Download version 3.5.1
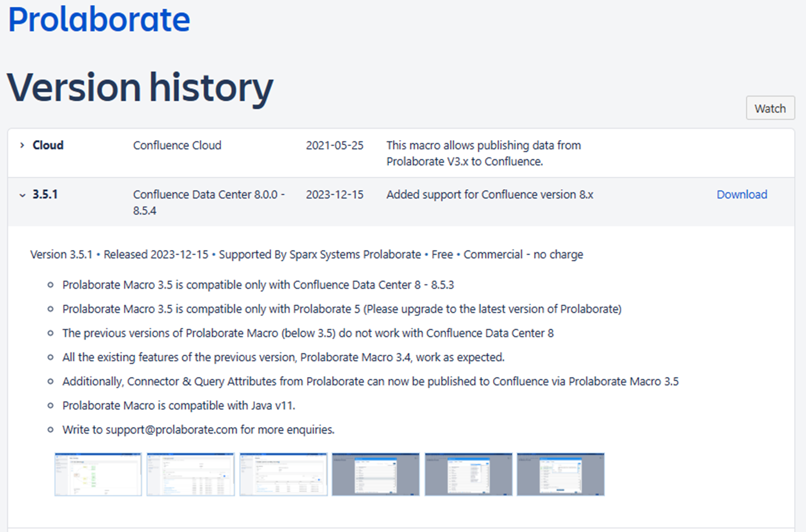The height and width of the screenshot is (532, 806). (742, 194)
